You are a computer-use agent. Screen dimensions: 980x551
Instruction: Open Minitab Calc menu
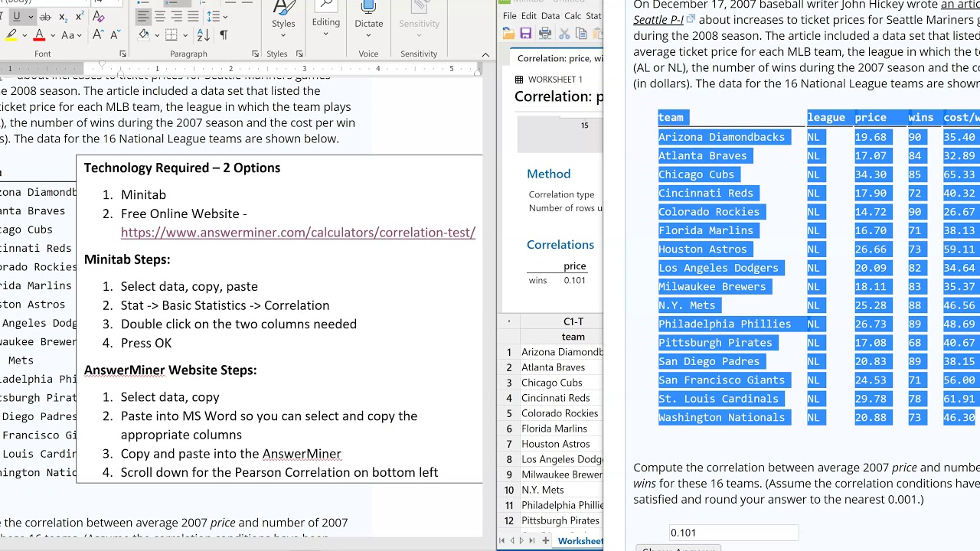click(x=573, y=16)
